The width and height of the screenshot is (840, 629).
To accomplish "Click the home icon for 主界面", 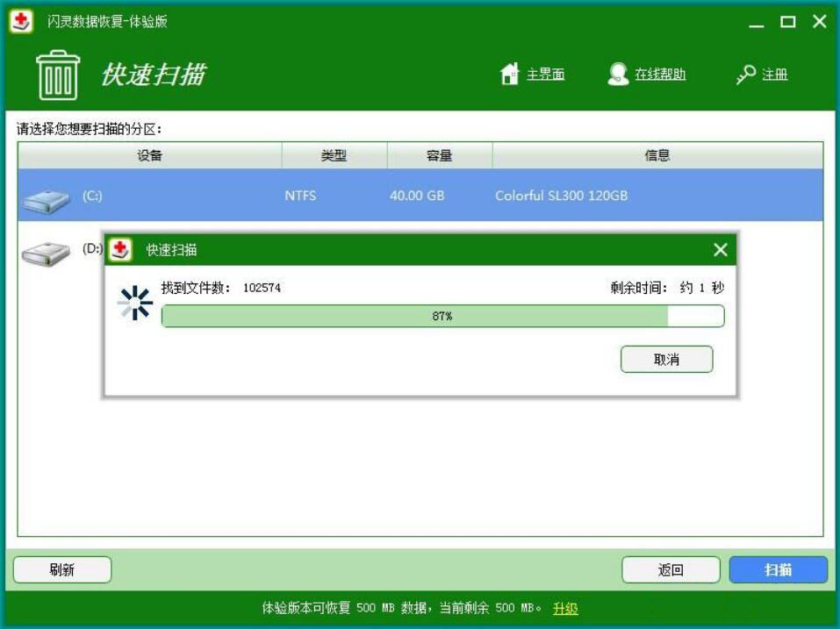I will point(509,74).
